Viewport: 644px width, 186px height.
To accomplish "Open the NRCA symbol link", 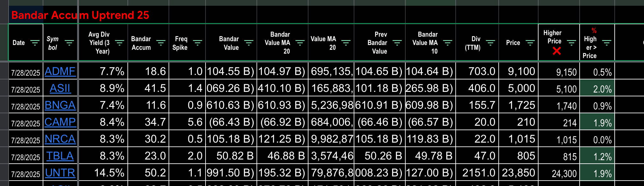I will click(60, 139).
